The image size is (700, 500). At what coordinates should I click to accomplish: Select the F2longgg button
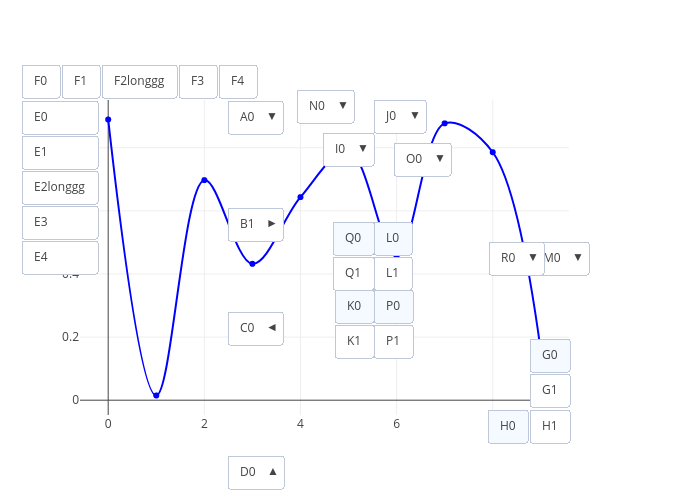click(140, 82)
